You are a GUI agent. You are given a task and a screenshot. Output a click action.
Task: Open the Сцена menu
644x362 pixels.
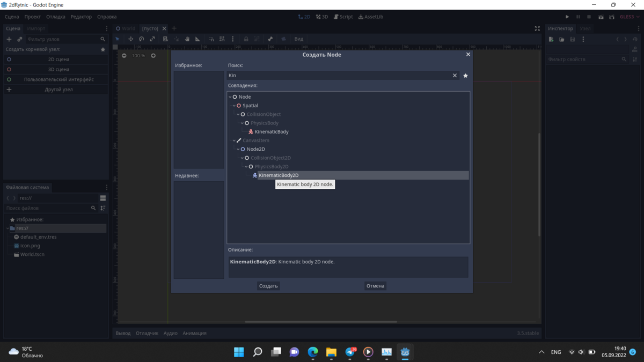(x=12, y=17)
